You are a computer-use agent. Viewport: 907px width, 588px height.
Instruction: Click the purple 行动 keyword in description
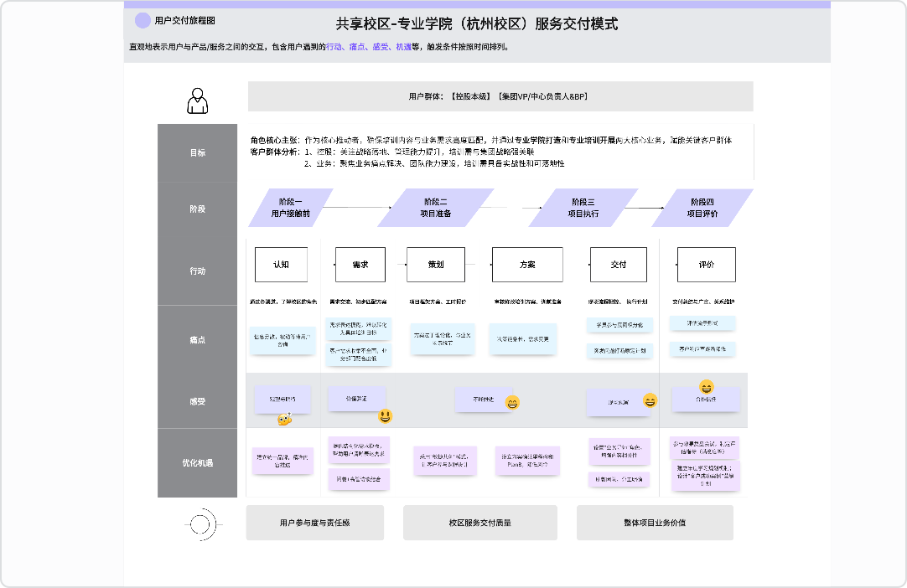coord(334,47)
